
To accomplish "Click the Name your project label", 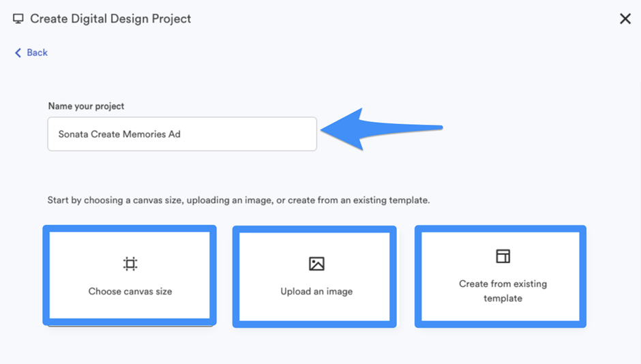I will coord(86,106).
